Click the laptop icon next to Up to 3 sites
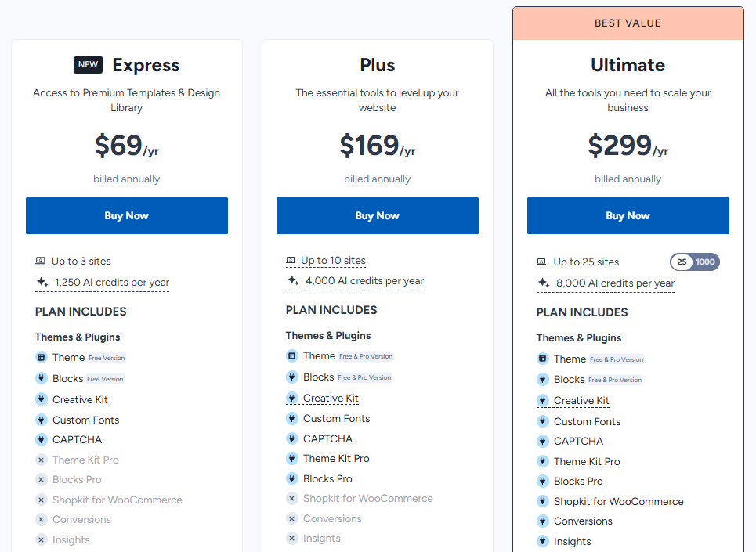 [41, 262]
